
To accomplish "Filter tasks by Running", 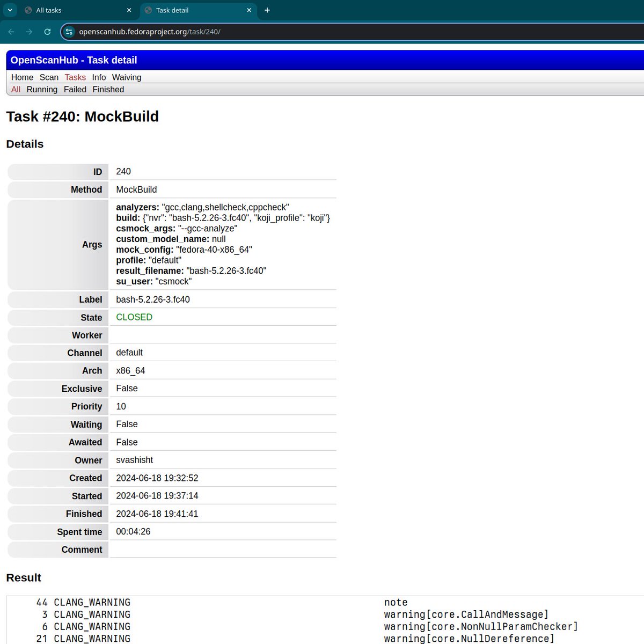I will (42, 89).
